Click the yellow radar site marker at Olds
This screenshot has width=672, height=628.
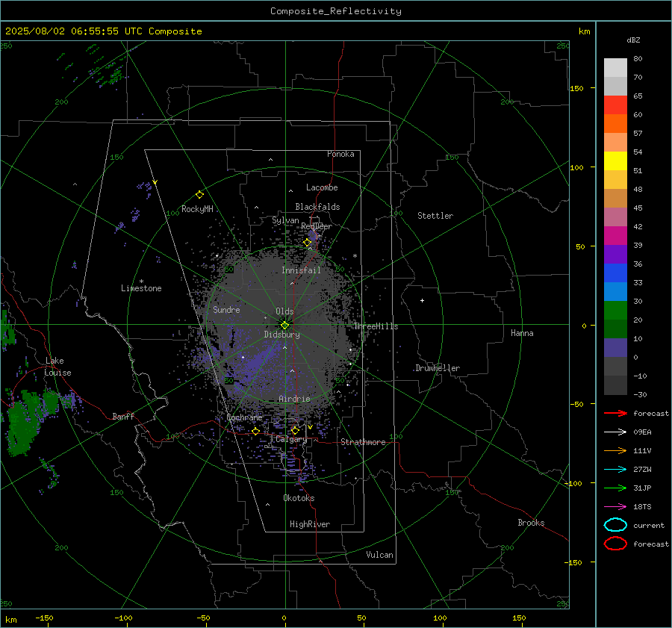[x=284, y=325]
